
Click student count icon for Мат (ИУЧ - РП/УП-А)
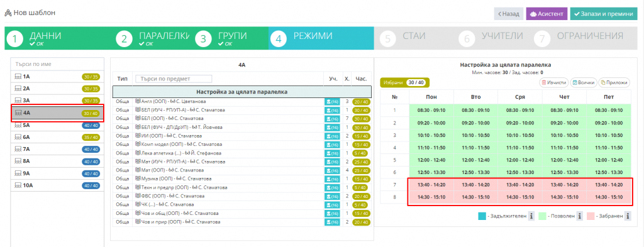click(x=332, y=162)
